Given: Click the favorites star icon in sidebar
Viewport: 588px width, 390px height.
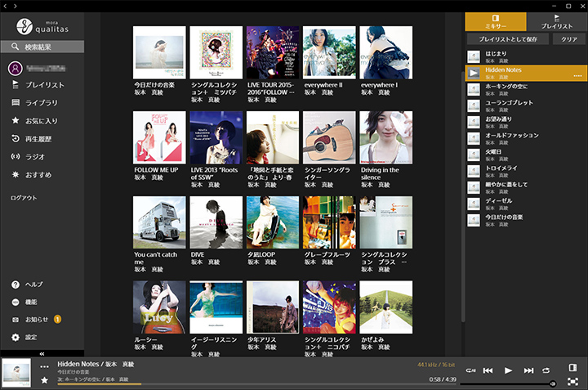Looking at the screenshot, I should click(x=16, y=120).
